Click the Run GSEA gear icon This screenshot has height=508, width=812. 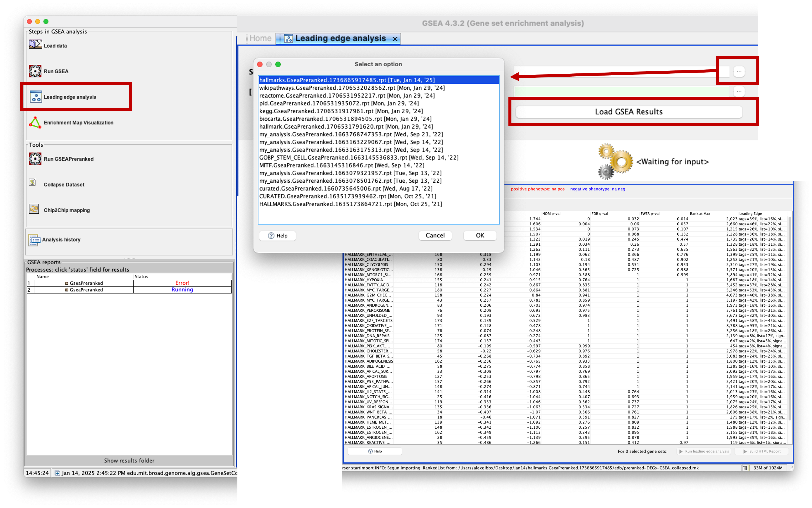pyautogui.click(x=35, y=71)
